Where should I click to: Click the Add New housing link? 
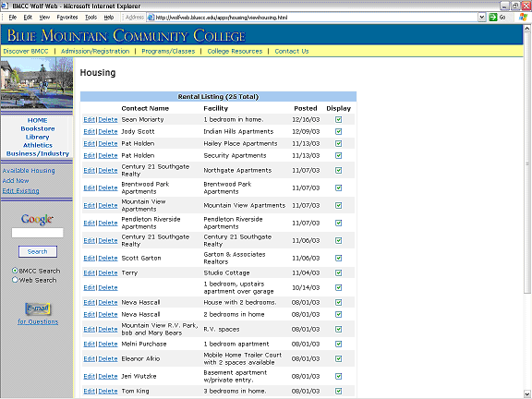pos(16,180)
